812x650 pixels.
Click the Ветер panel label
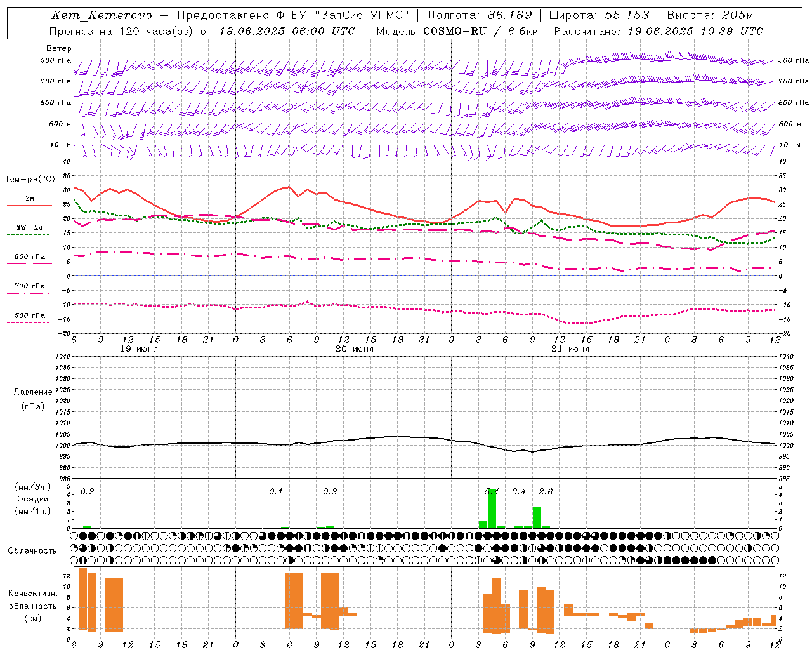pyautogui.click(x=59, y=48)
